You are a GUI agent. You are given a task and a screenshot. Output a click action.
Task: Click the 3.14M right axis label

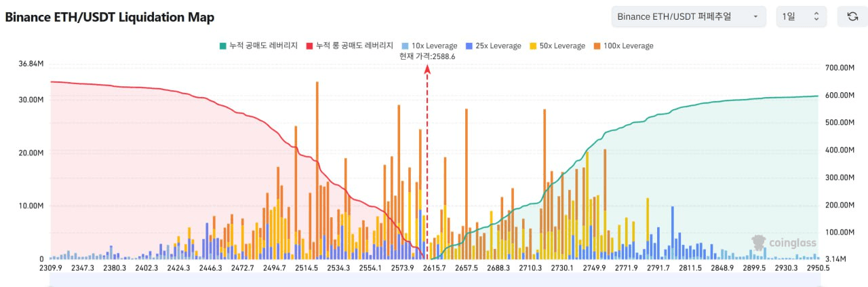834,259
